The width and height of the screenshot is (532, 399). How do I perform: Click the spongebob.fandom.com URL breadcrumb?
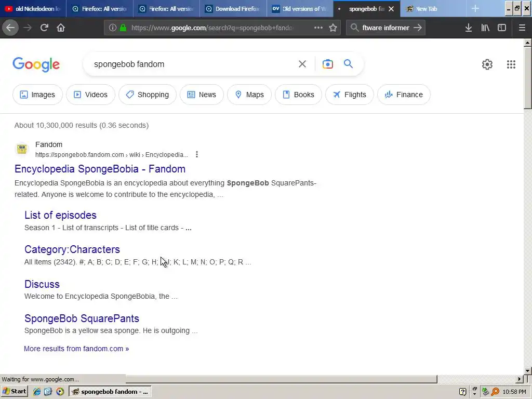tap(112, 155)
